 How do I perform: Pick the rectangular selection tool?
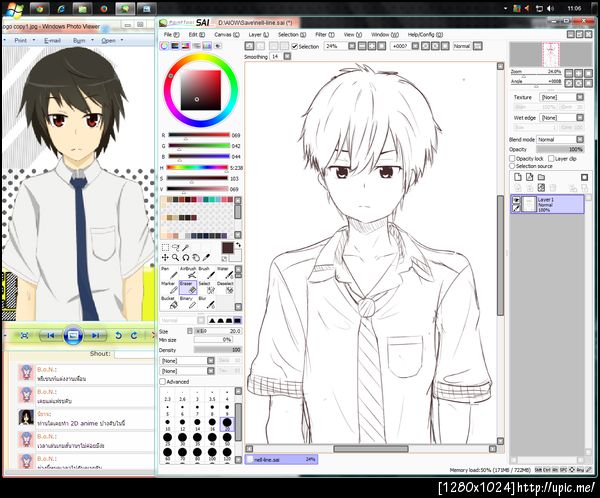coord(165,247)
